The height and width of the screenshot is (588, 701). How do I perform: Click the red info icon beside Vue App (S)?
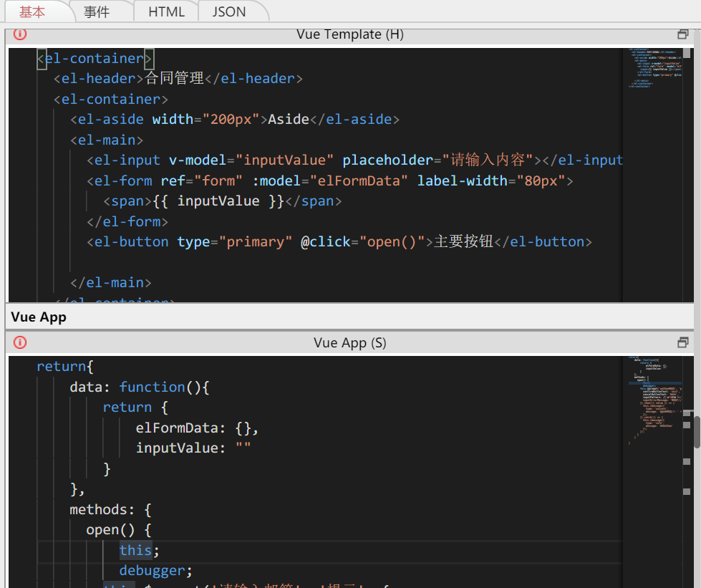coord(20,342)
